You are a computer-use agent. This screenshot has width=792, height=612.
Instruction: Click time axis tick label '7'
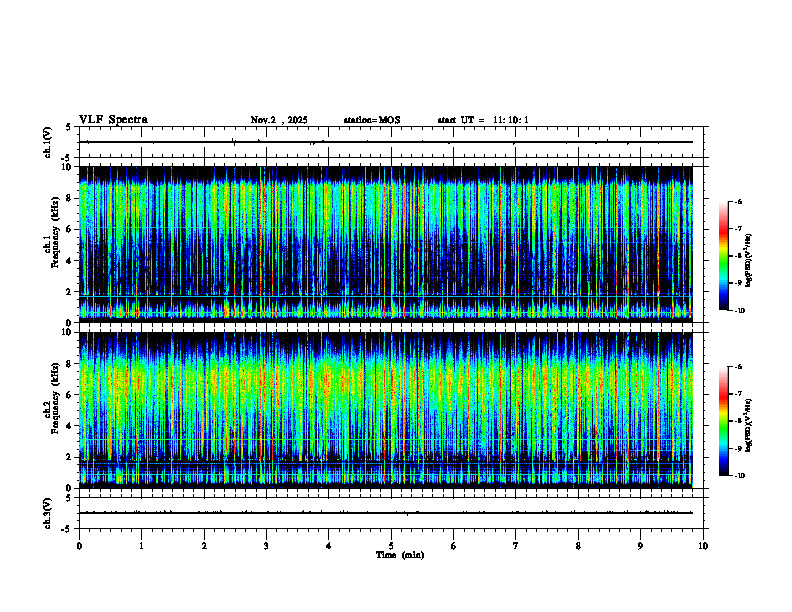[516, 546]
